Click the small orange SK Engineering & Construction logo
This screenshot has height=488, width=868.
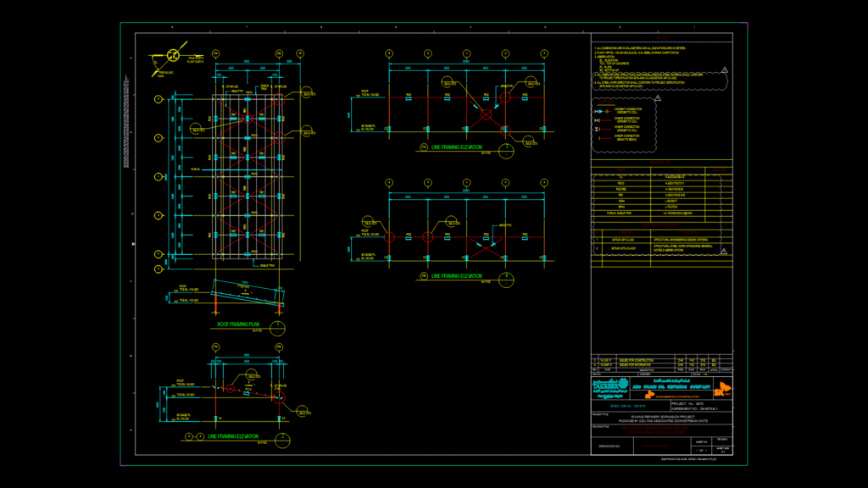tap(650, 395)
